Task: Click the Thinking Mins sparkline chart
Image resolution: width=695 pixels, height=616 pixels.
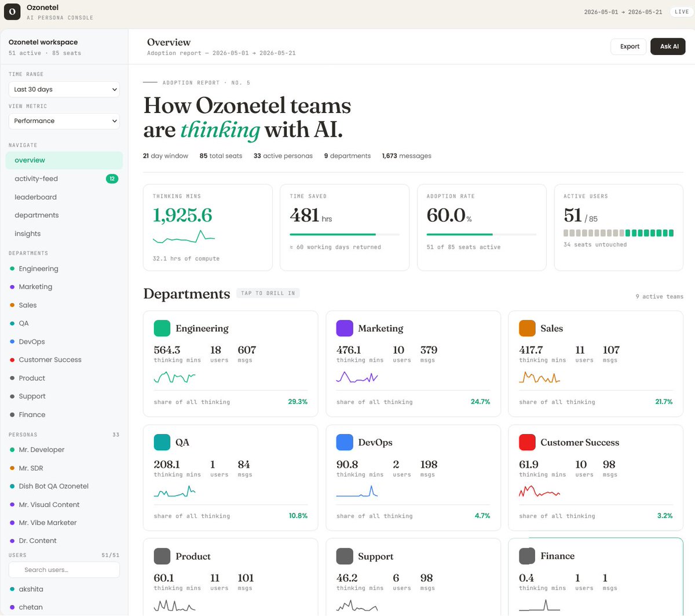Action: 184,236
